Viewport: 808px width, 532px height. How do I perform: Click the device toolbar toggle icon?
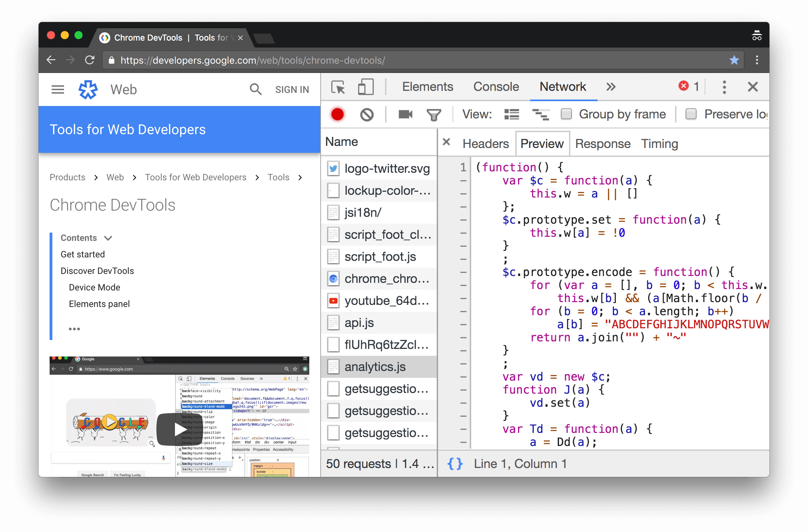(x=364, y=87)
